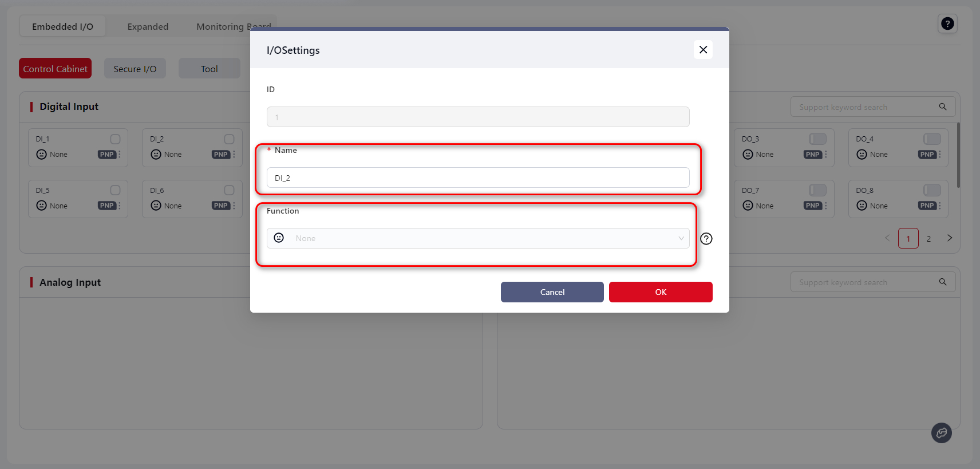Toggle the DO_3 output switch
The image size is (980, 469).
coord(817,139)
